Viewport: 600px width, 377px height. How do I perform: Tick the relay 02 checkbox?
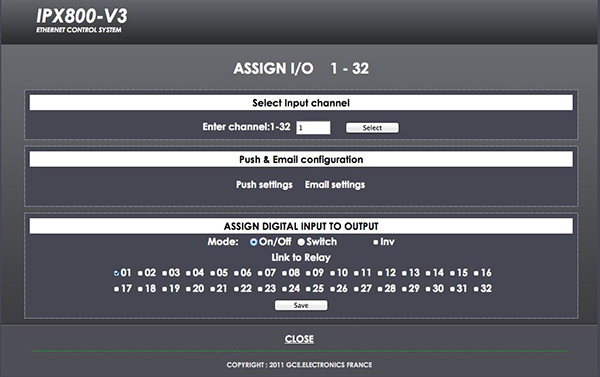(140, 273)
